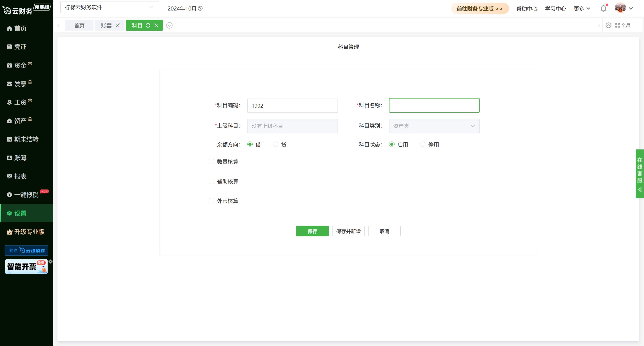This screenshot has width=644, height=346.
Task: Open the 报表 module in the sidebar
Action: click(20, 176)
